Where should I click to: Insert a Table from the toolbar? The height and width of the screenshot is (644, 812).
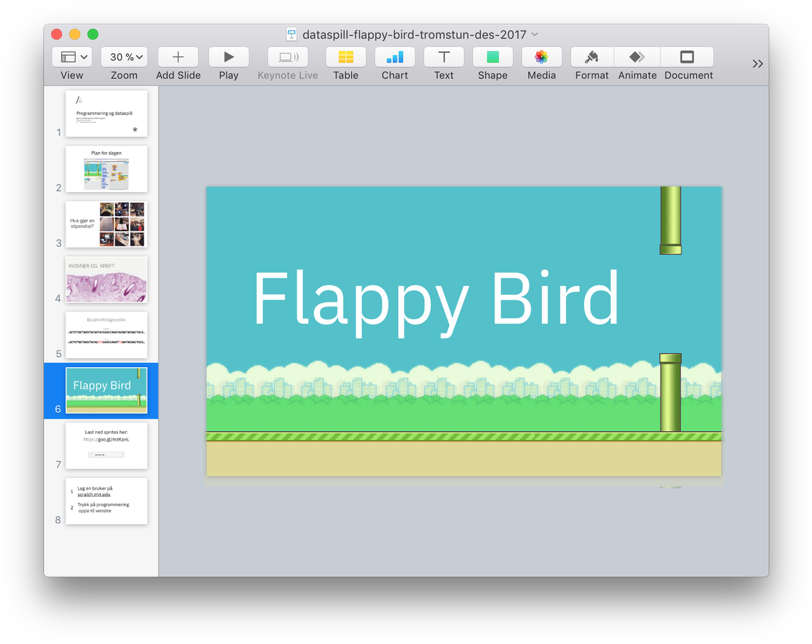click(346, 57)
